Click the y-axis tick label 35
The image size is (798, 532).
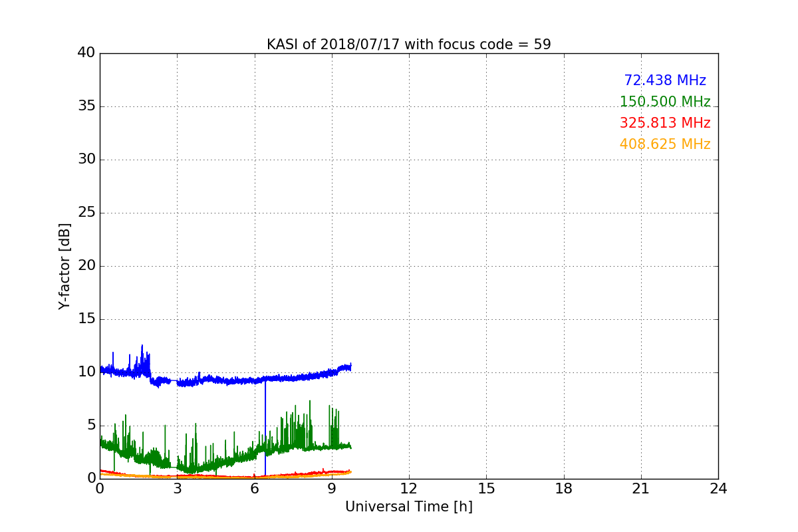click(86, 106)
